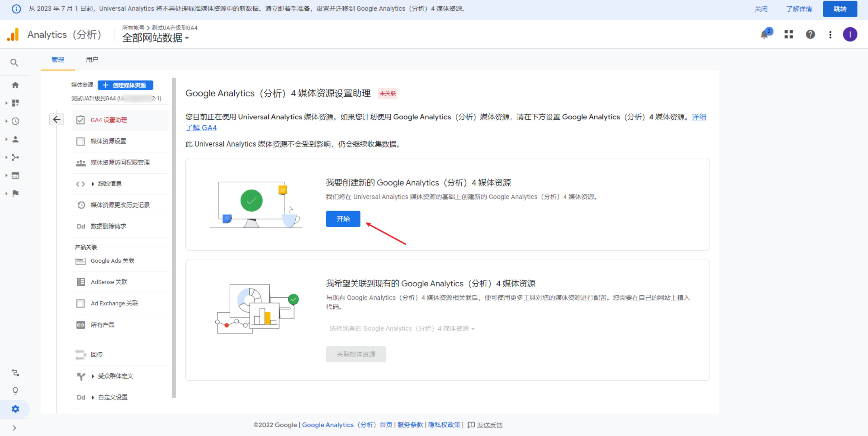Screen dimensions: 868x436
Task: Open the Attribution icon in sidebar
Action: click(x=15, y=373)
